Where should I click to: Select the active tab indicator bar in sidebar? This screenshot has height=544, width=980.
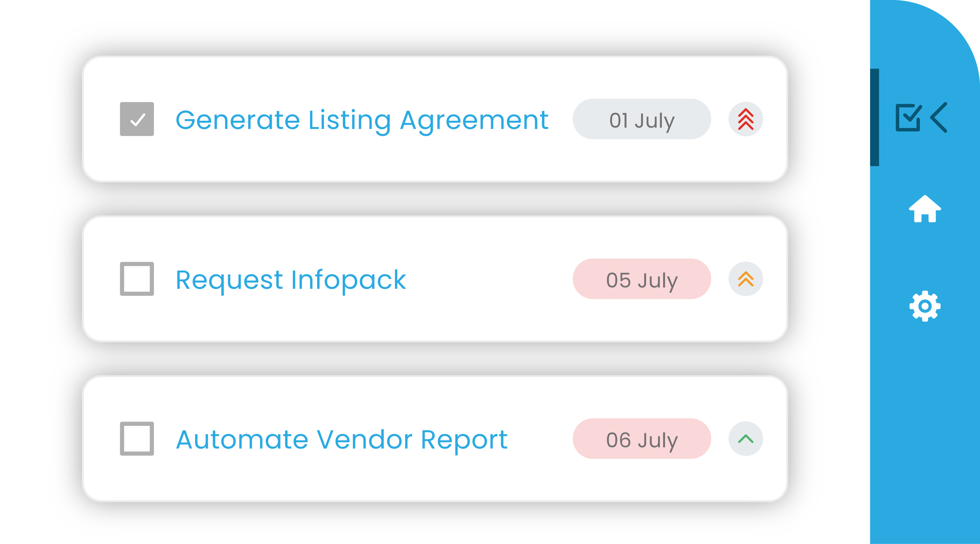874,117
